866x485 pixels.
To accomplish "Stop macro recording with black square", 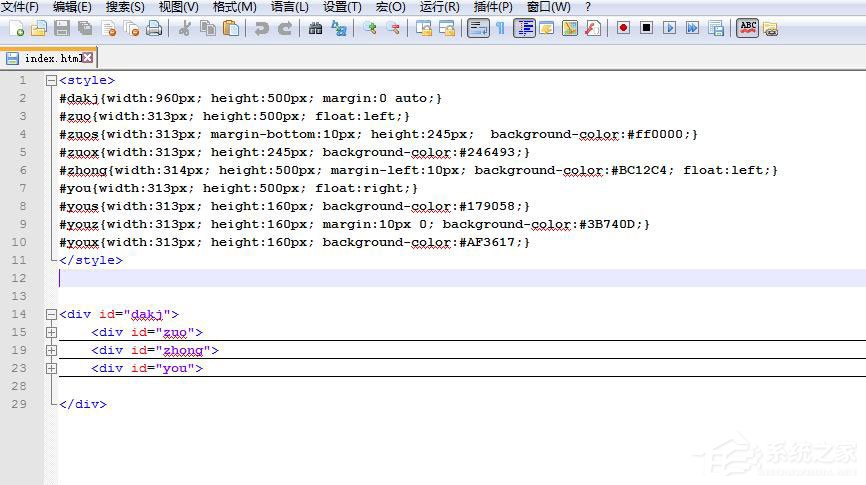I will coord(646,28).
